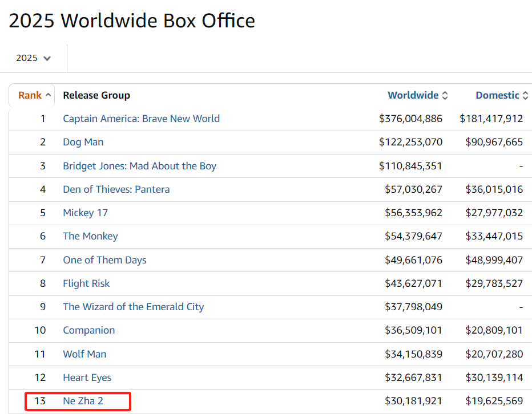532x414 pixels.
Task: Open the Ne Zha 2 link
Action: [83, 401]
